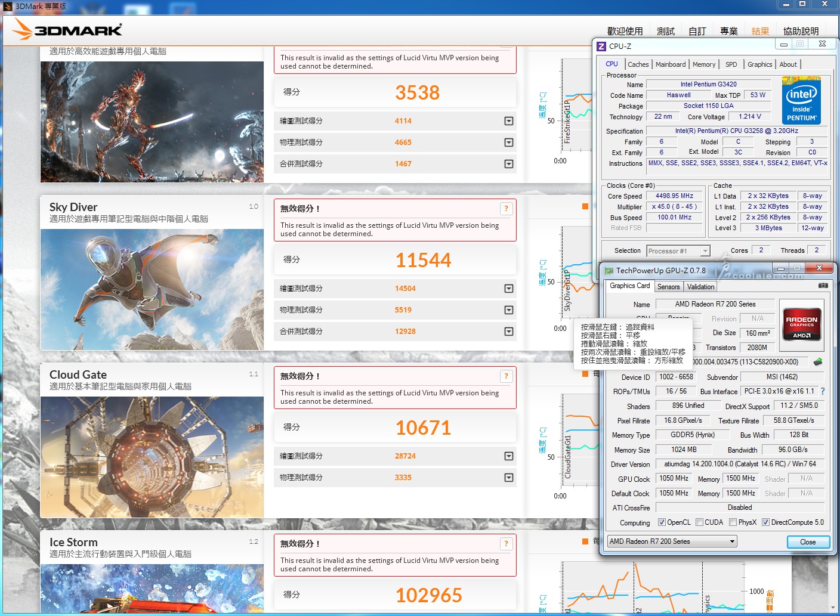The image size is (840, 616).
Task: Switch to the Memory tab in CPU-Z
Action: pos(704,64)
